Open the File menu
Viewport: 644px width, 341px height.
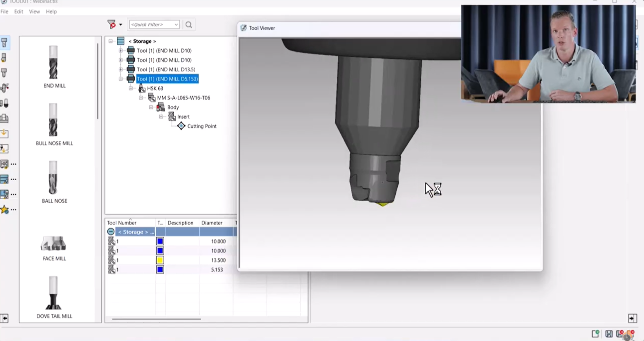click(4, 11)
